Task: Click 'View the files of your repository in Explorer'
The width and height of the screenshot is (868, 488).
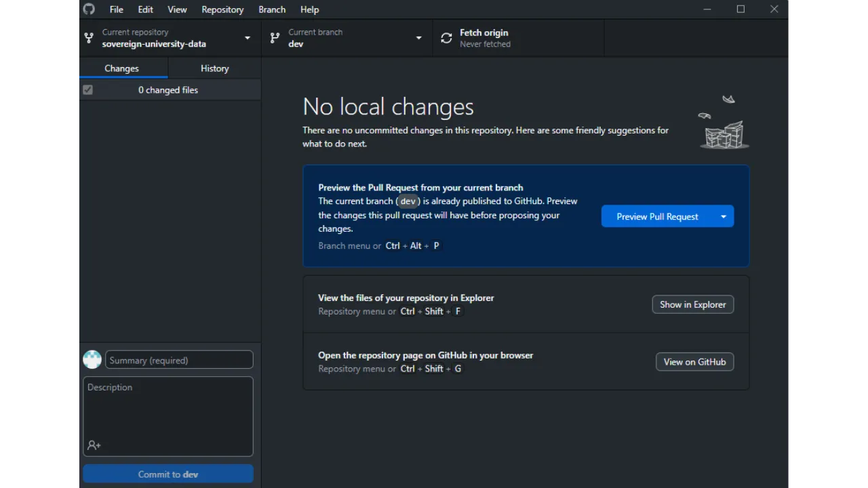Action: point(406,298)
